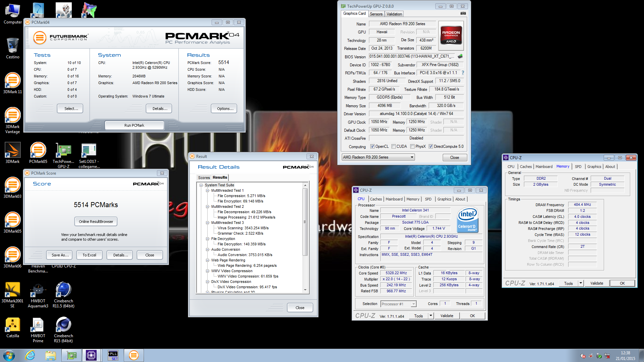Open the 3DMark2001 SE desktop shortcut
This screenshot has width=644, height=362.
click(x=13, y=295)
